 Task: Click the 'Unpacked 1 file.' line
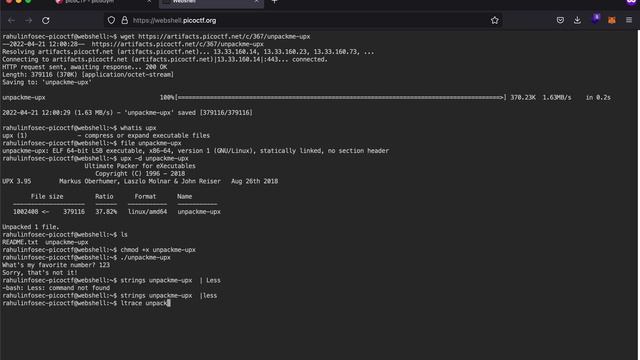[x=31, y=227]
